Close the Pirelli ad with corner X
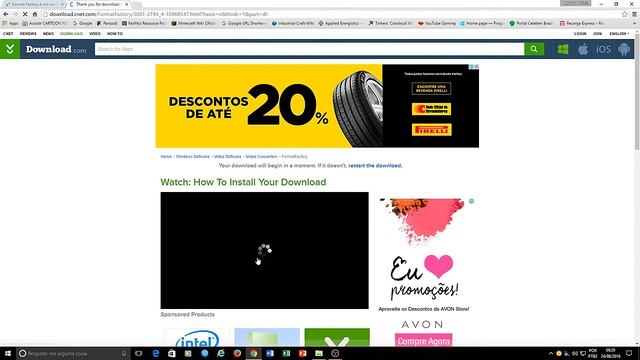 tap(476, 67)
